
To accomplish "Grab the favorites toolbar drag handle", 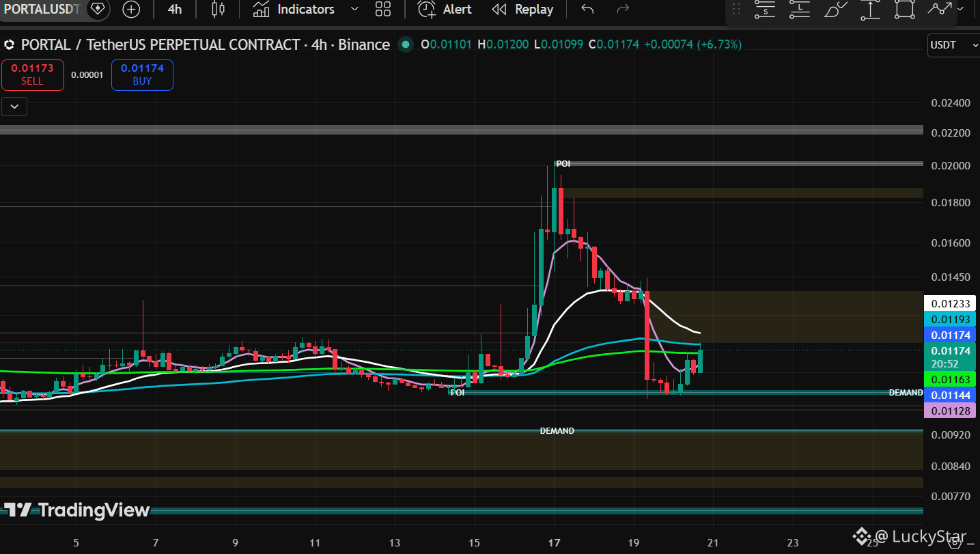I will tap(736, 10).
